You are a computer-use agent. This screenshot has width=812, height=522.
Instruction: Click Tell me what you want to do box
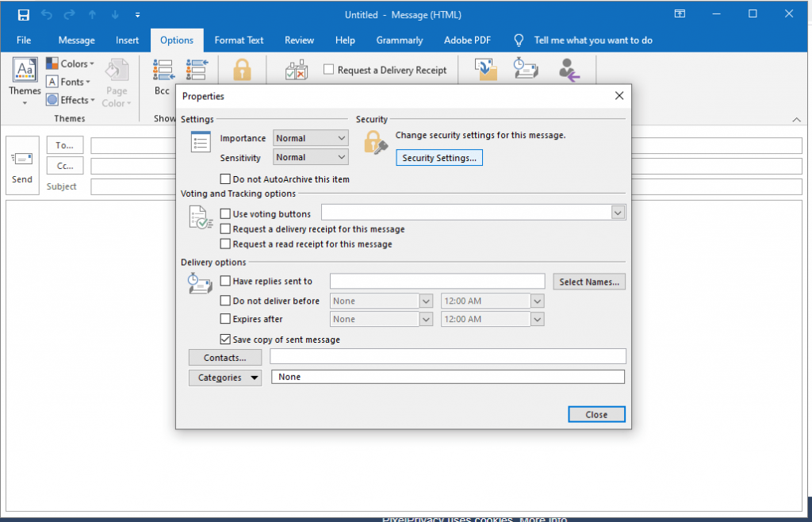pyautogui.click(x=593, y=40)
